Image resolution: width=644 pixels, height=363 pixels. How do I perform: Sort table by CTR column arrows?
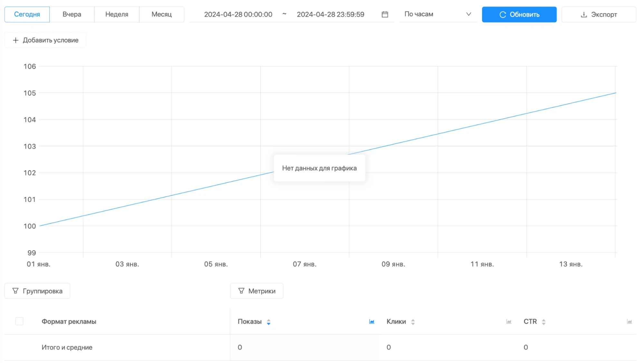point(543,322)
